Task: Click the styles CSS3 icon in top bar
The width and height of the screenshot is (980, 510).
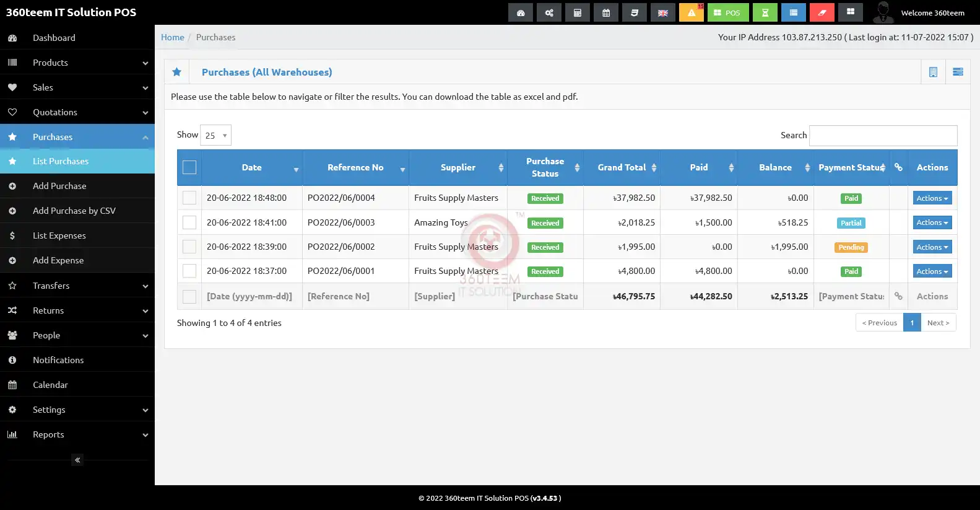Action: click(x=635, y=12)
